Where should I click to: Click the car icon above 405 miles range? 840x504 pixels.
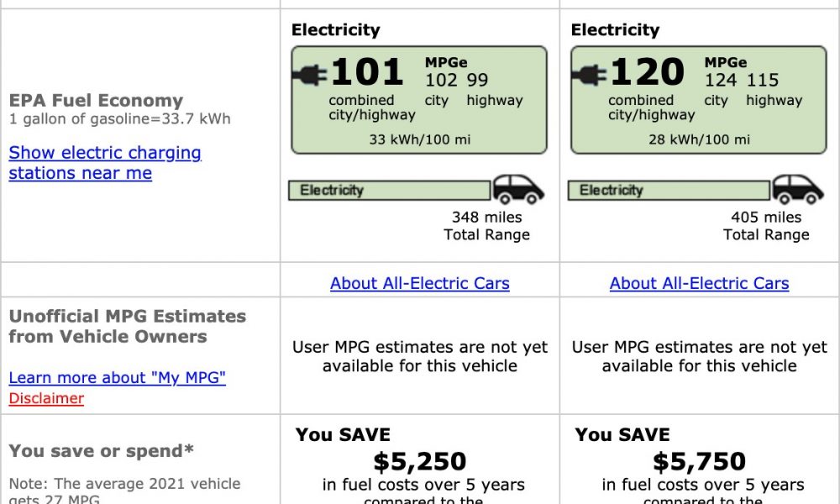pos(798,189)
